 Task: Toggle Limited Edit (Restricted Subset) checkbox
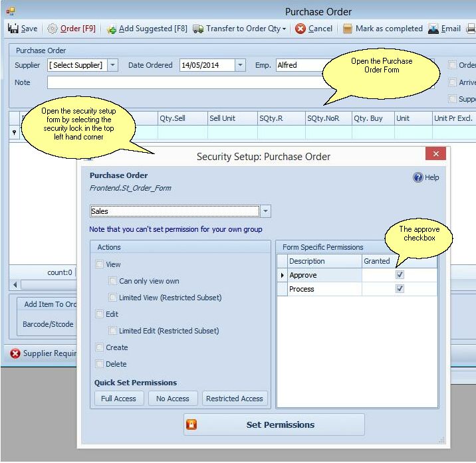112,330
